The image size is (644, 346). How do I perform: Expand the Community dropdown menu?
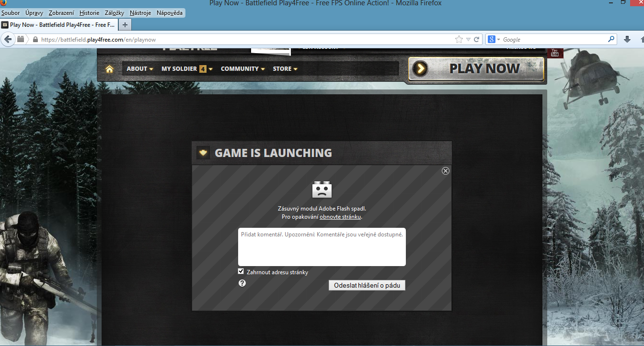click(x=243, y=69)
